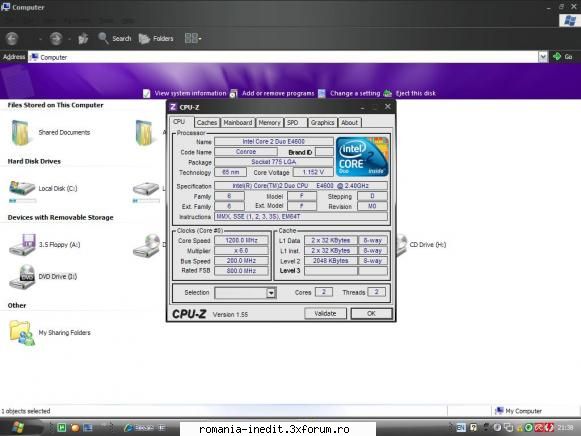The width and height of the screenshot is (581, 436).
Task: Click Rated FSB value 800.0 MHz
Action: [x=241, y=271]
